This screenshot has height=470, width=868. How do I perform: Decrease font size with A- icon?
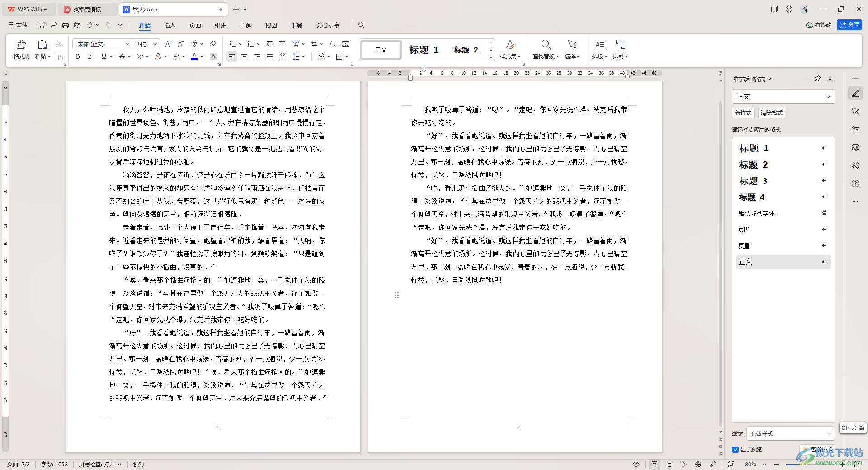tap(181, 44)
